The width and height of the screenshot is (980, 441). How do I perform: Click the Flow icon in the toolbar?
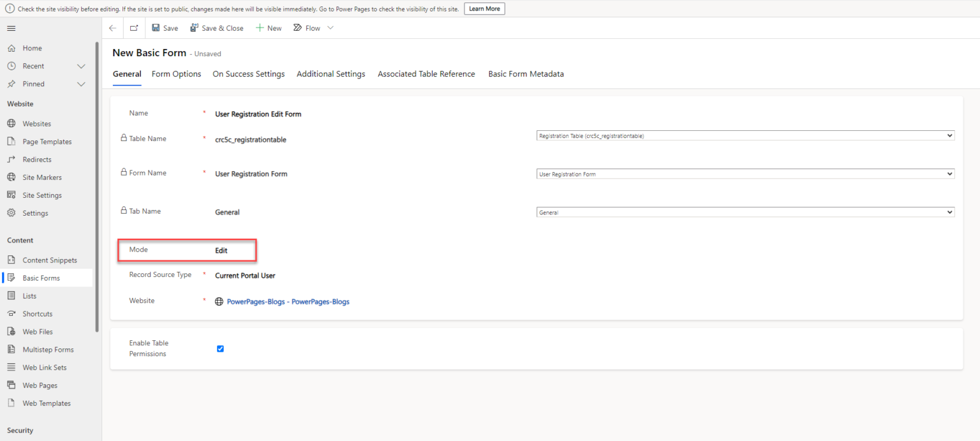[297, 27]
